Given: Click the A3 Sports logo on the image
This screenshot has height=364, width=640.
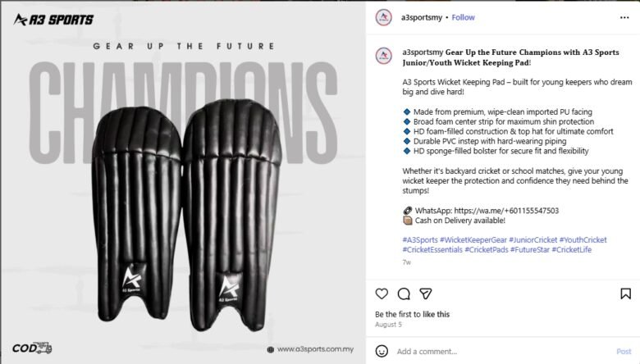Looking at the screenshot, I should (x=53, y=20).
